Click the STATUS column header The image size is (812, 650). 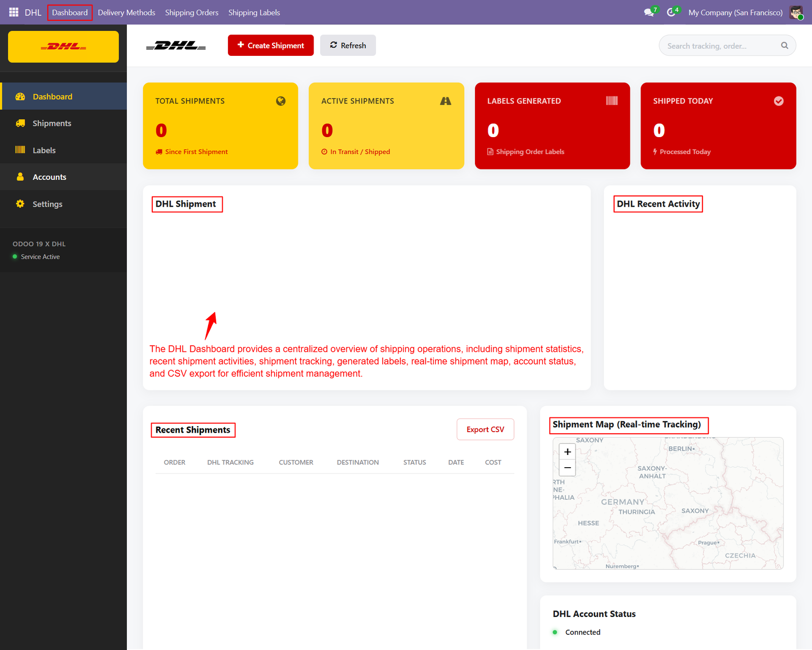(x=415, y=462)
